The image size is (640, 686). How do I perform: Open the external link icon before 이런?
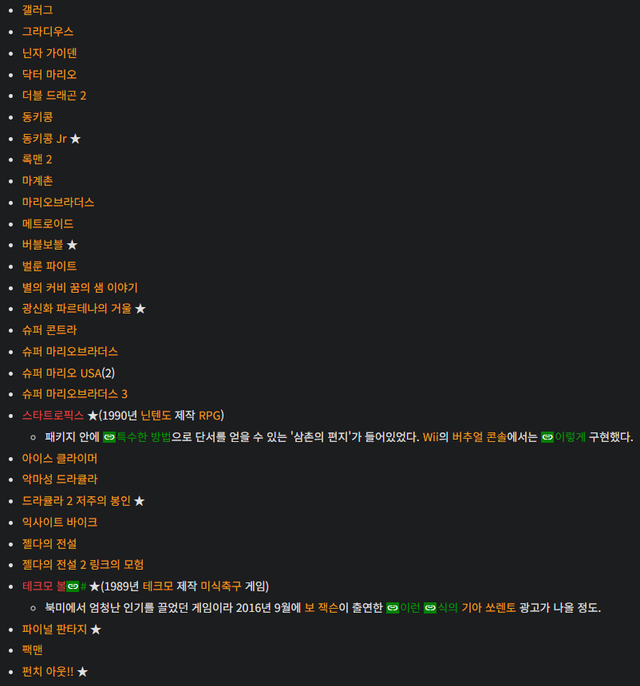393,608
